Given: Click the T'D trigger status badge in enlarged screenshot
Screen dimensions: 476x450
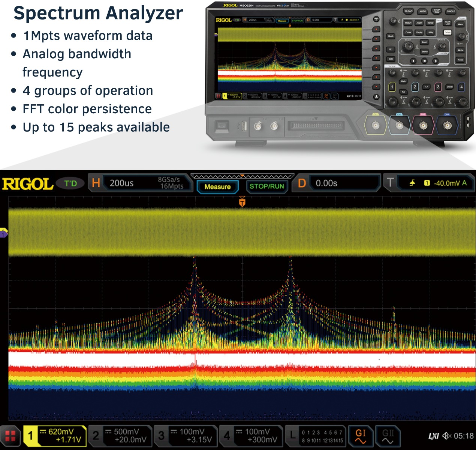Looking at the screenshot, I should [x=70, y=183].
